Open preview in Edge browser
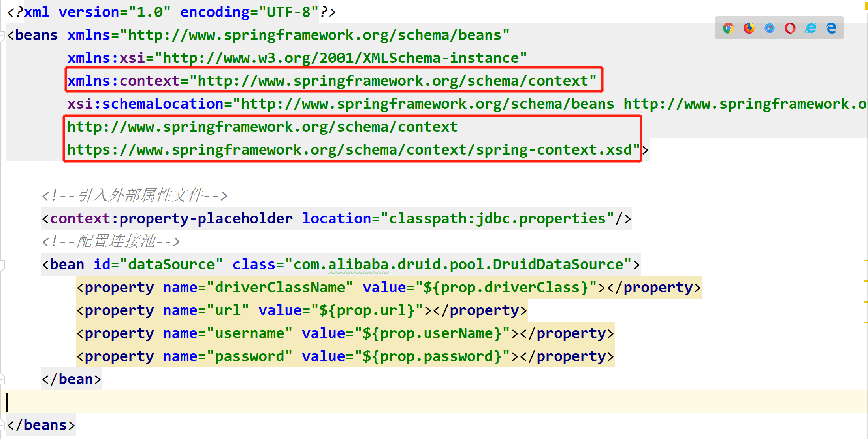 click(x=831, y=28)
